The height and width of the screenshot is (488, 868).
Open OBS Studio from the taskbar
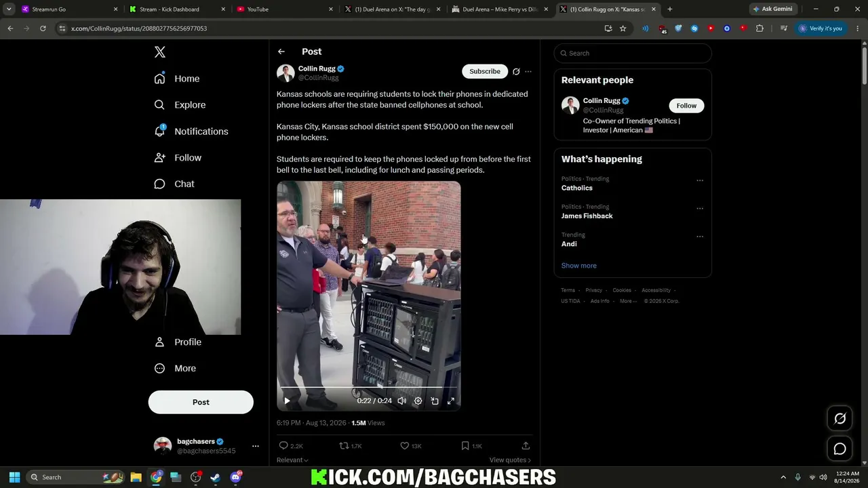click(x=196, y=477)
